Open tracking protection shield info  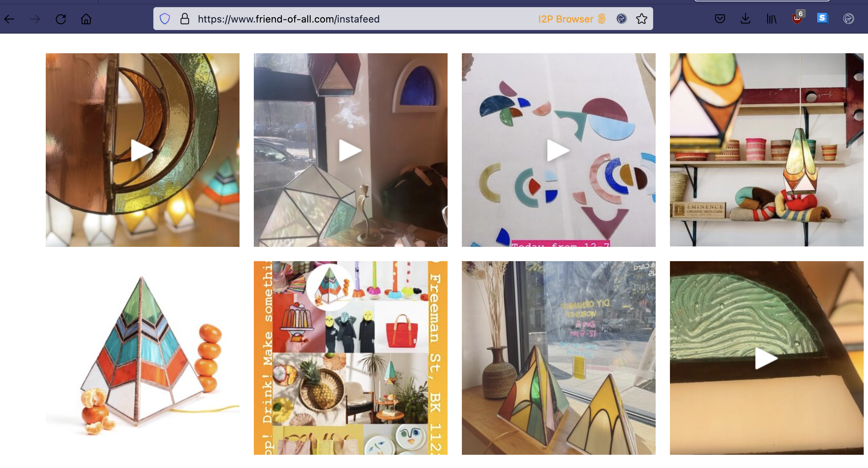point(164,19)
